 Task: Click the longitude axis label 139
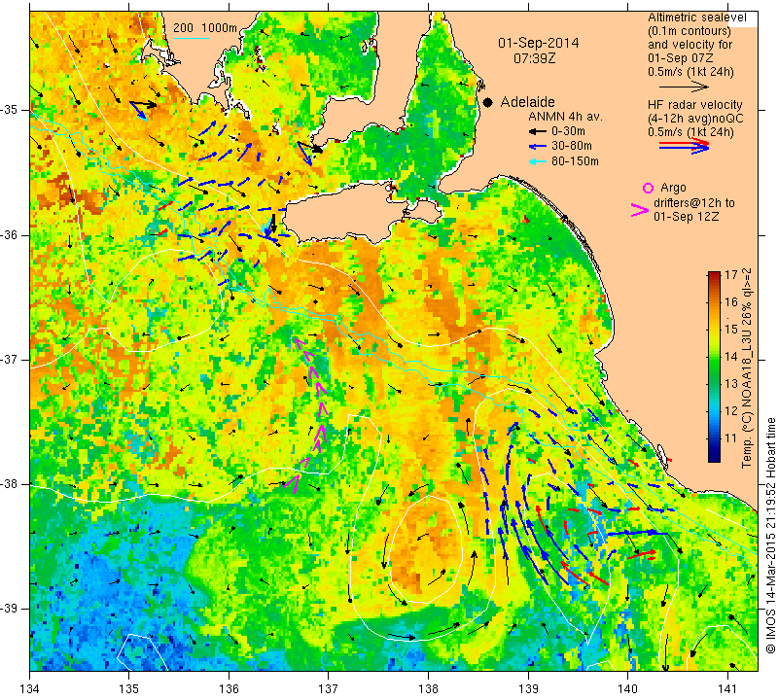528,688
